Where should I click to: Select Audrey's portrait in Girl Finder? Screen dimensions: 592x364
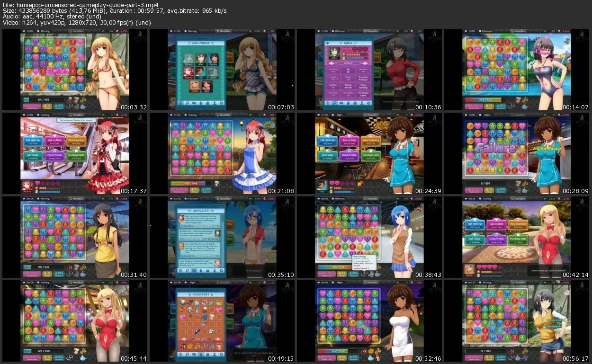coord(189,72)
